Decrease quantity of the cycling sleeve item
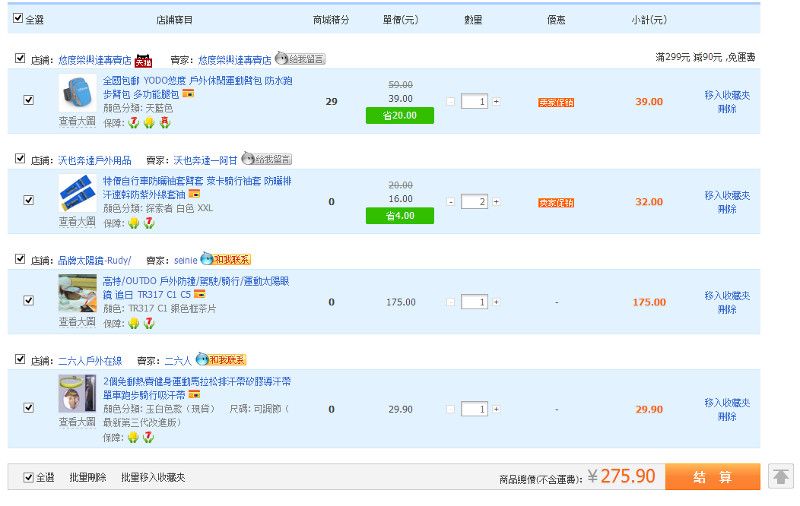This screenshot has width=800, height=506. point(450,202)
